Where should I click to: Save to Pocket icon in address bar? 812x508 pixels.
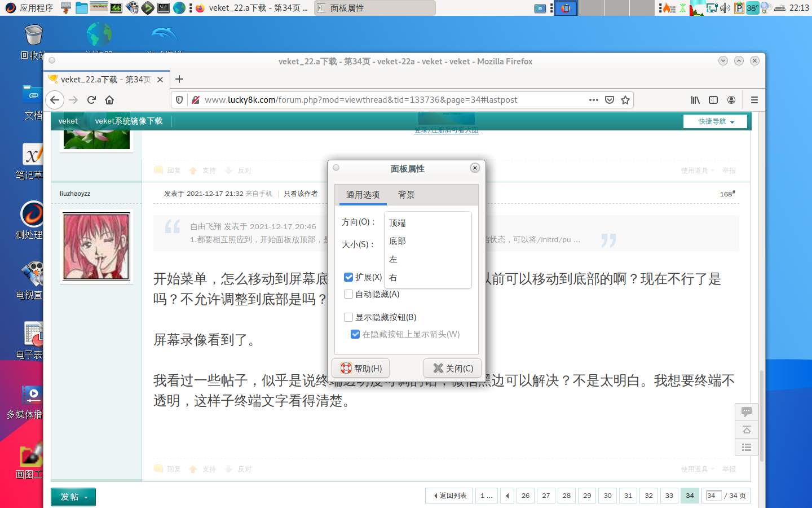click(610, 100)
